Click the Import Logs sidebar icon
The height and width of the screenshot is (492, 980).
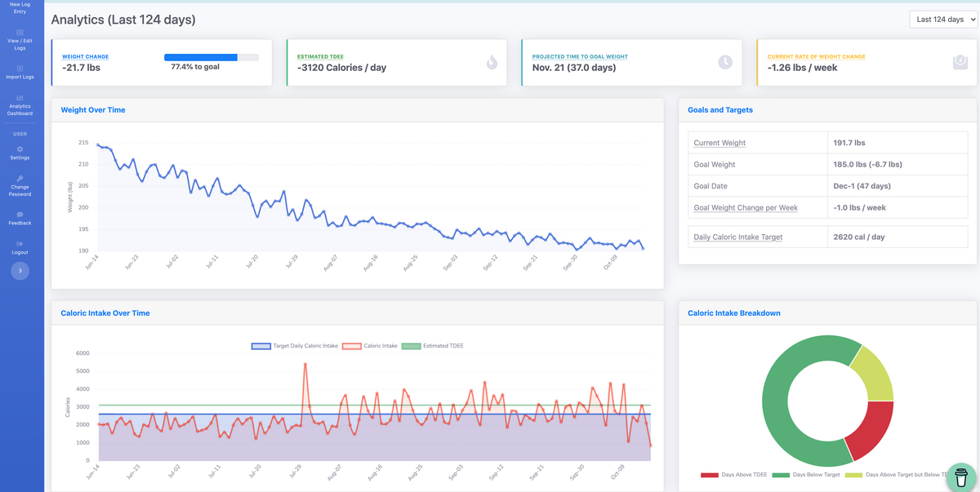click(x=20, y=69)
